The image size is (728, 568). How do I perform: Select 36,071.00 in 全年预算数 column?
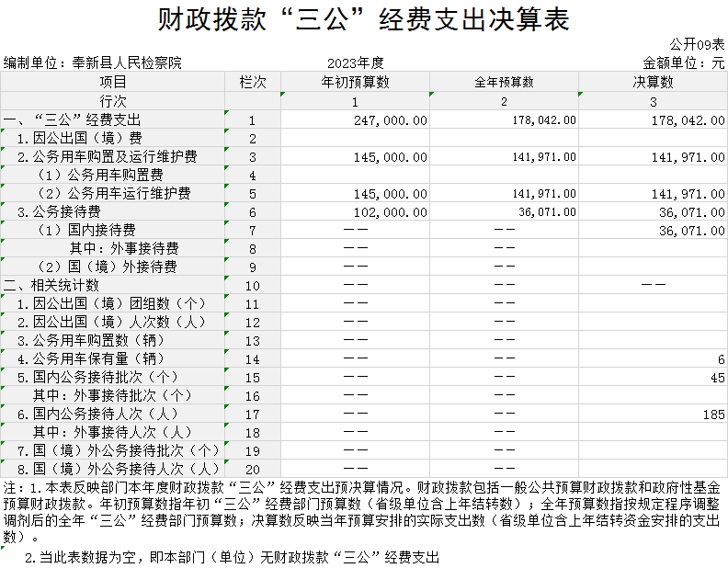point(548,212)
